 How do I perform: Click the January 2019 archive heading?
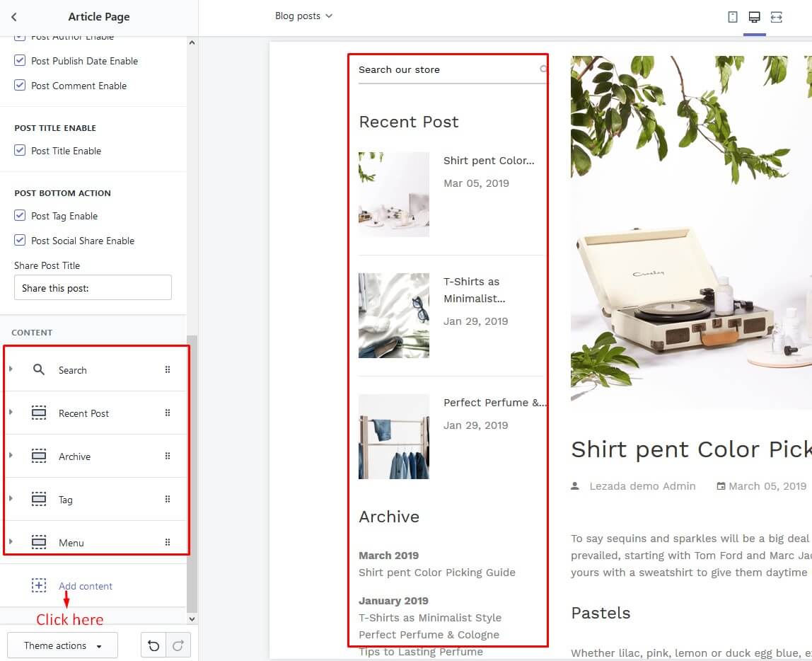393,601
